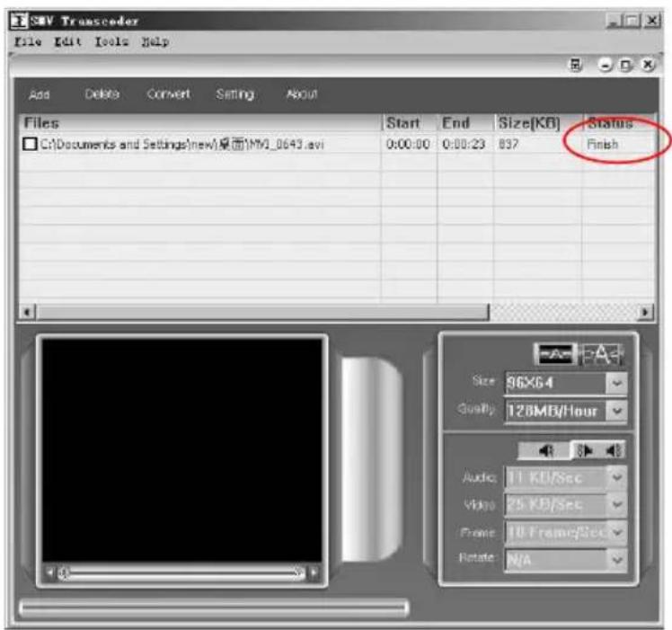Viewport: 672px width, 630px height.
Task: Expand the Quality dropdown showing 128MB/Hour
Action: (x=616, y=411)
